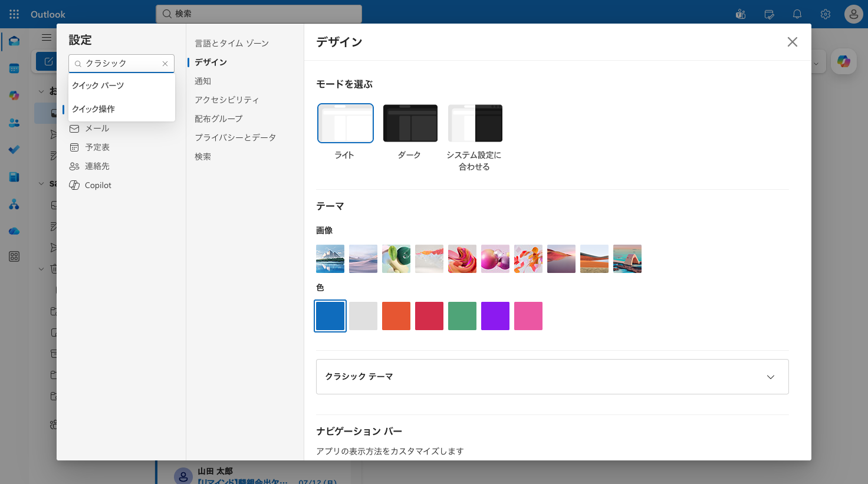Open 検索 settings page
868x484 pixels.
pyautogui.click(x=203, y=156)
